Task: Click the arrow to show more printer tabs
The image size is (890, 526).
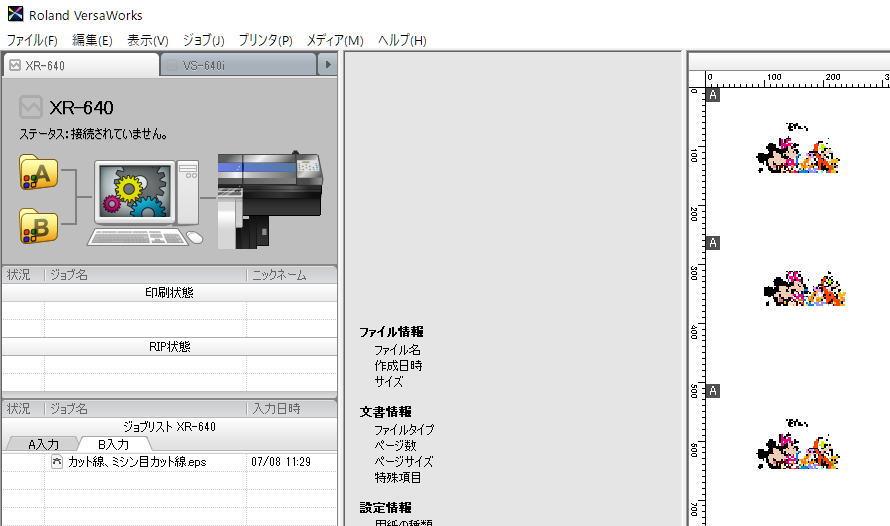Action: (328, 65)
